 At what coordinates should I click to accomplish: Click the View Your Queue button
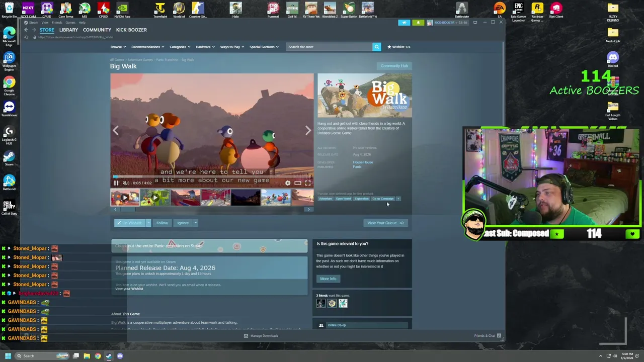click(x=385, y=223)
